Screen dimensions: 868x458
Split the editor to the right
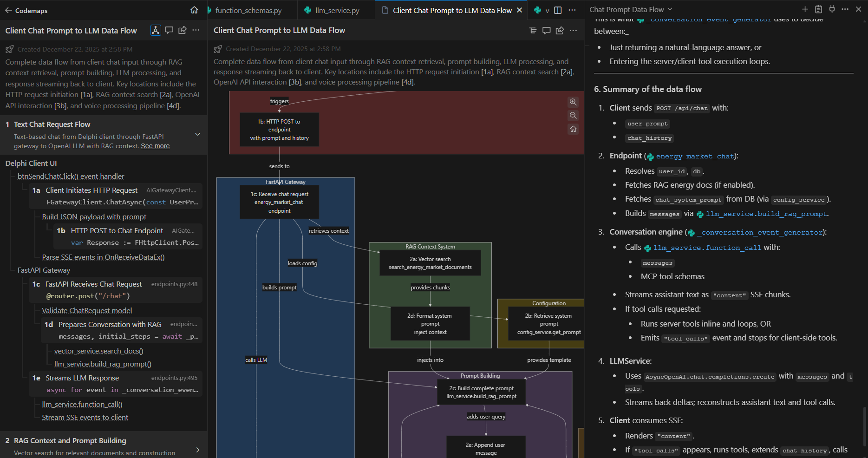(558, 10)
